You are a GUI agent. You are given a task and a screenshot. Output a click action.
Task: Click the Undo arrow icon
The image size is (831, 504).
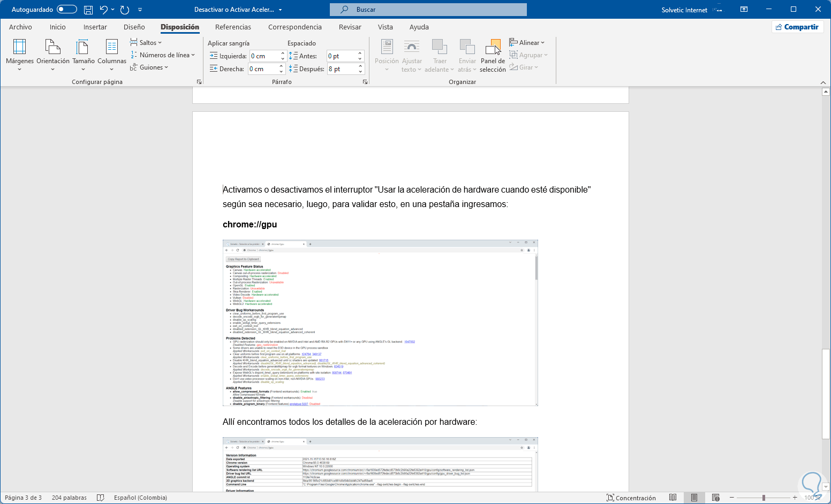click(x=104, y=10)
